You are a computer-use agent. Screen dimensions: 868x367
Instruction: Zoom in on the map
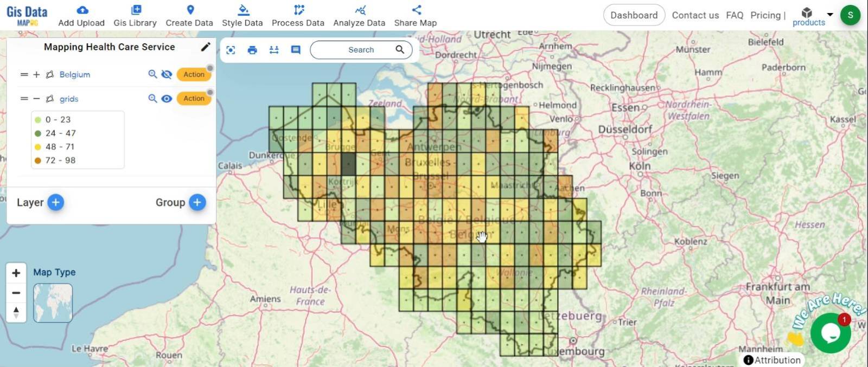click(x=16, y=273)
